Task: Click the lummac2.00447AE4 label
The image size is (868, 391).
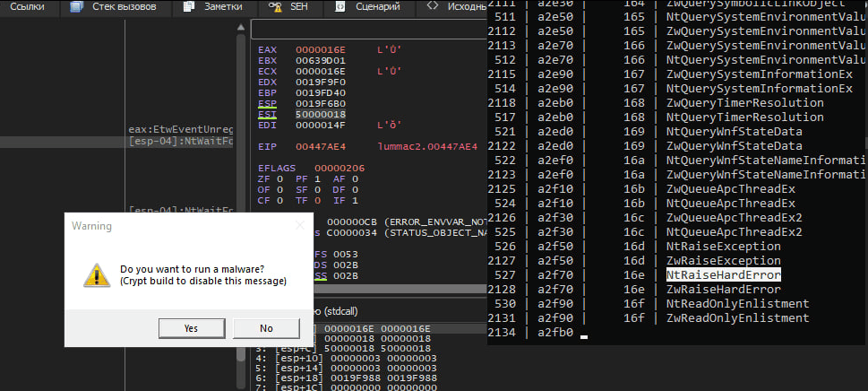Action: tap(427, 147)
